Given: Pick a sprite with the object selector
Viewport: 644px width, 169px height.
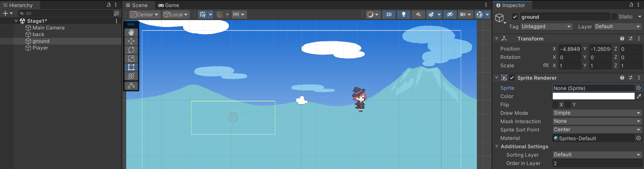Looking at the screenshot, I should 638,88.
